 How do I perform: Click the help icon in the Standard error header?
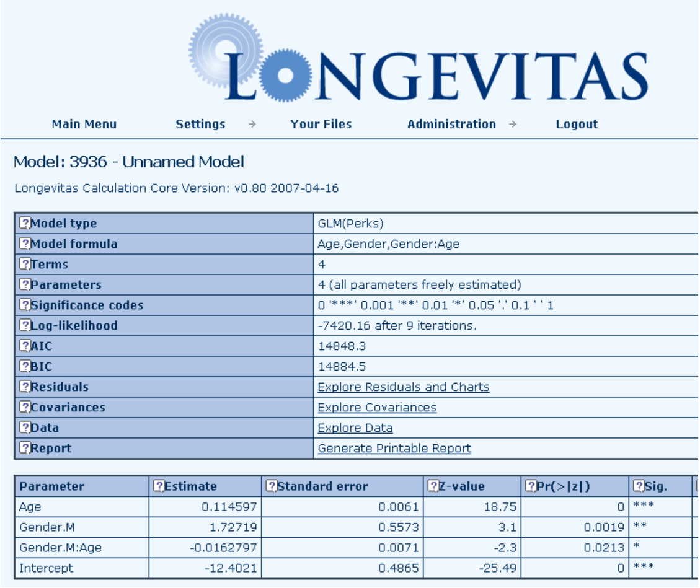click(272, 486)
